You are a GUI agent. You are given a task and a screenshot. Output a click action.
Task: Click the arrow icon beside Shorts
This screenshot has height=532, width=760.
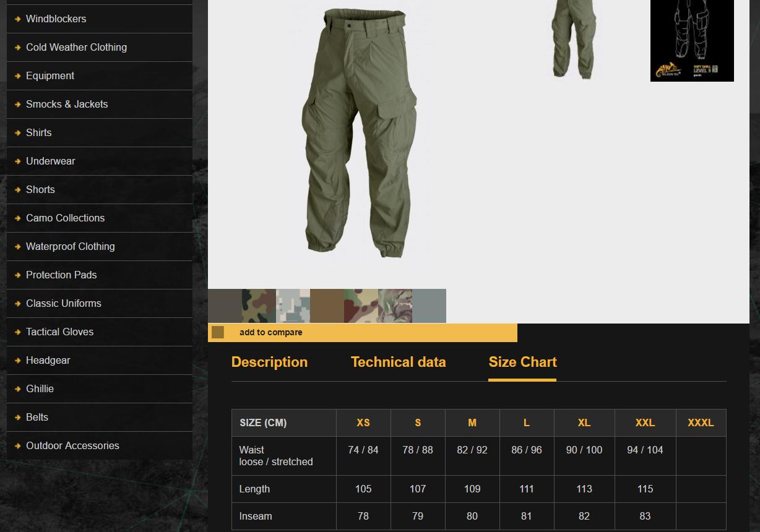pos(17,189)
